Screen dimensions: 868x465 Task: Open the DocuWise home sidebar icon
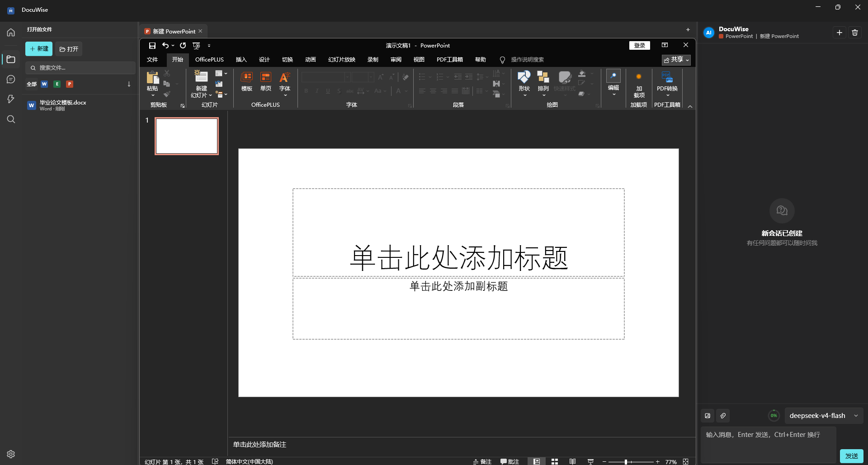[x=11, y=33]
